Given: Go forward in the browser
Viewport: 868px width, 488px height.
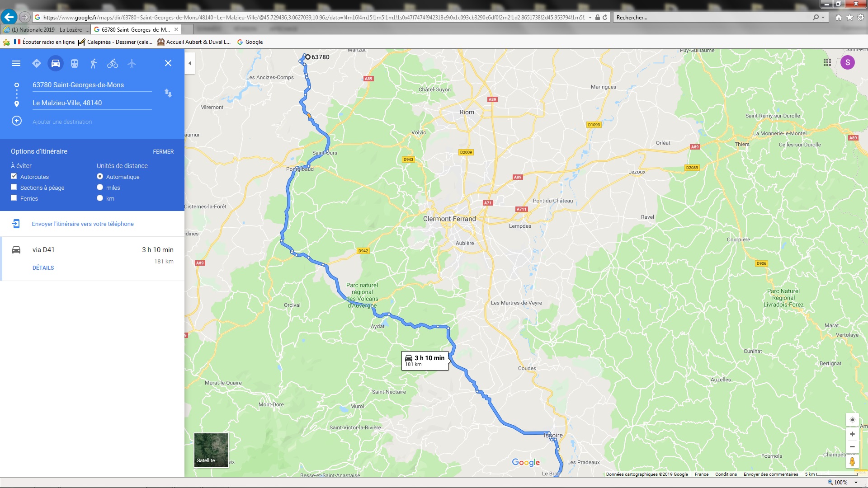Looking at the screenshot, I should pyautogui.click(x=25, y=17).
